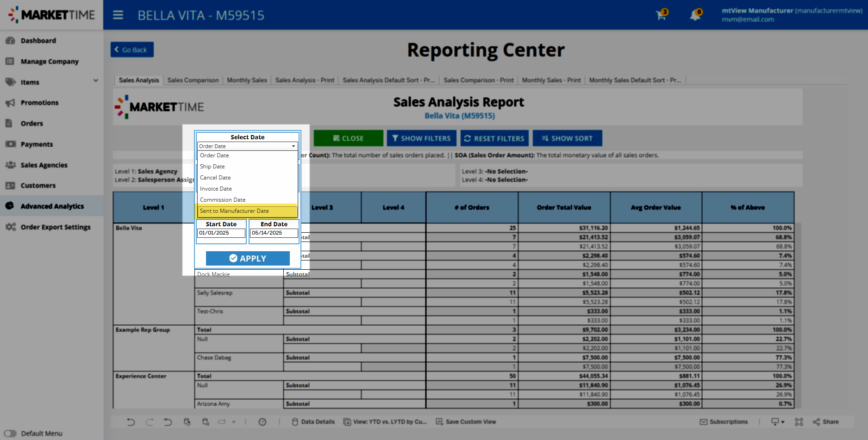Open Subscriptions in the toolbar
This screenshot has height=440, width=868.
[724, 422]
